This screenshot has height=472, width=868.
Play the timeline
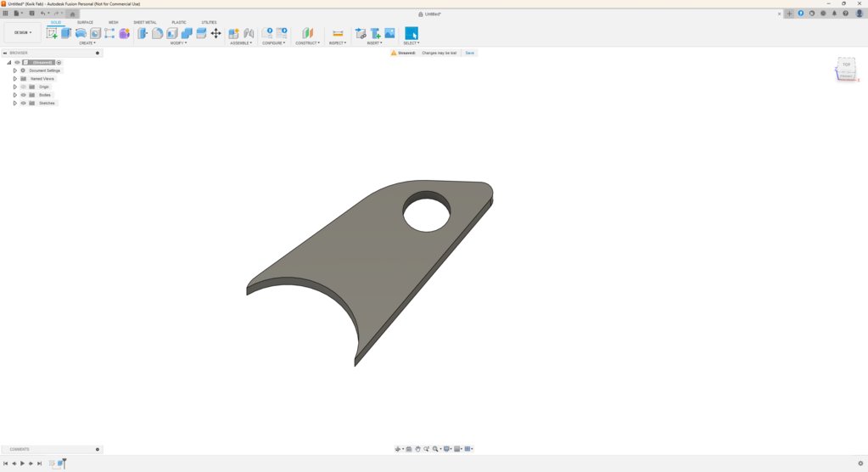22,464
